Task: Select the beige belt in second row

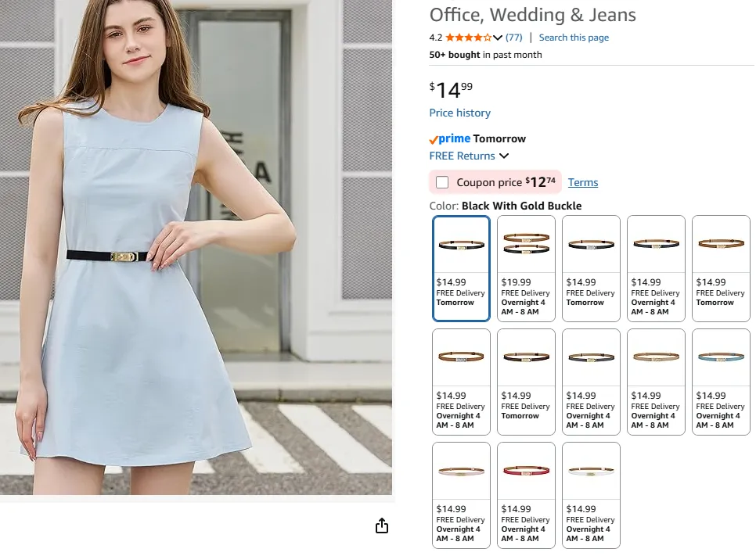Action: pos(656,382)
